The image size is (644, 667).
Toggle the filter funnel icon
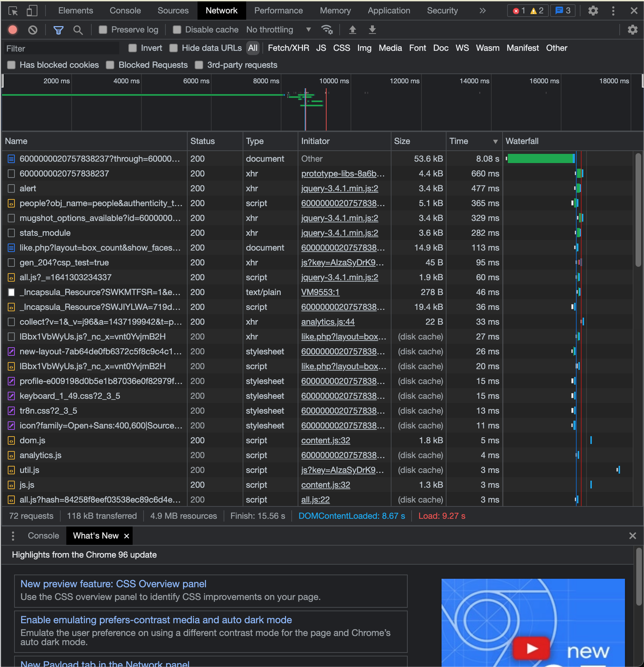tap(58, 30)
